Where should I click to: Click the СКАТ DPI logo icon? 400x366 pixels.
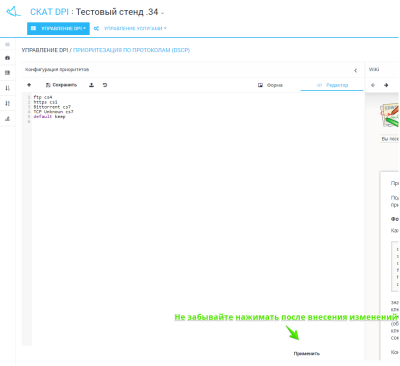click(13, 12)
